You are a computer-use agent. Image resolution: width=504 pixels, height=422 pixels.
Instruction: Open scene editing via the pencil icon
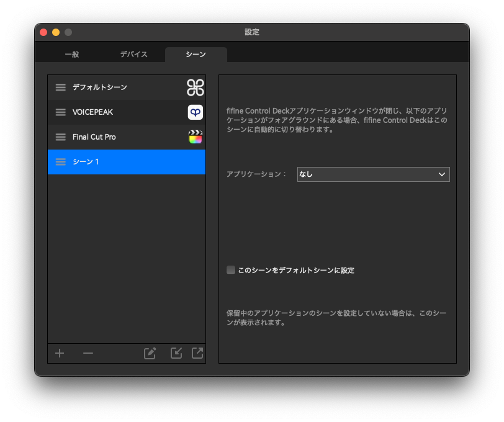point(149,353)
